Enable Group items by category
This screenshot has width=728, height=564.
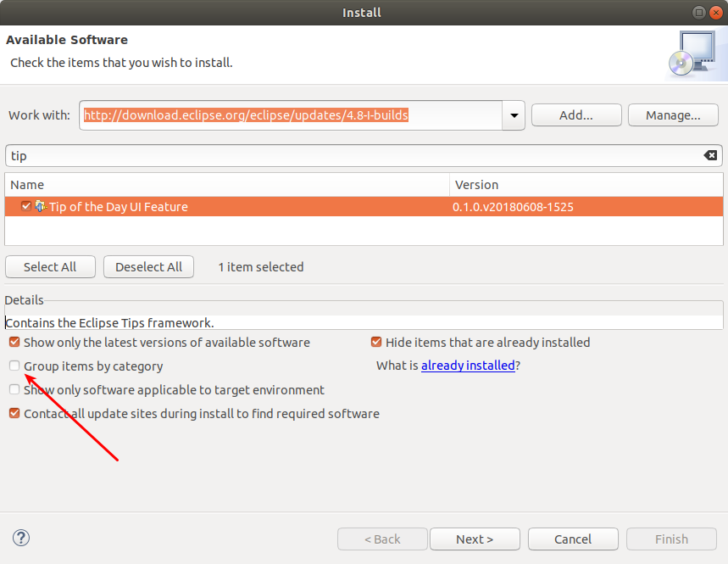tap(14, 366)
